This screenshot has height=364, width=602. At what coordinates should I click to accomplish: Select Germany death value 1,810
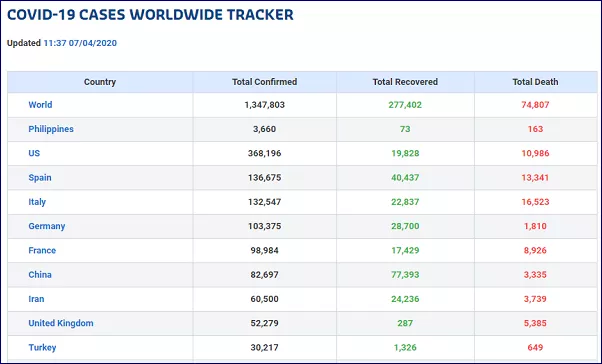point(535,226)
